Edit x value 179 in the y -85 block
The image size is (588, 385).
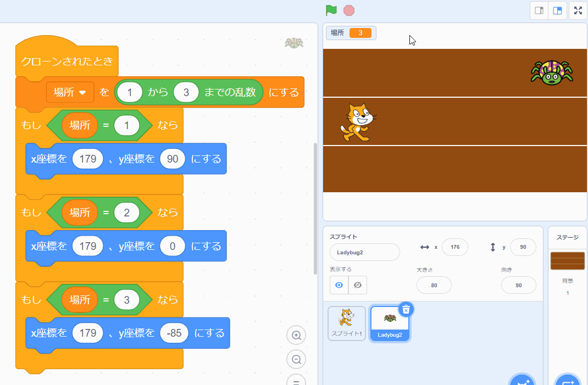pyautogui.click(x=88, y=333)
